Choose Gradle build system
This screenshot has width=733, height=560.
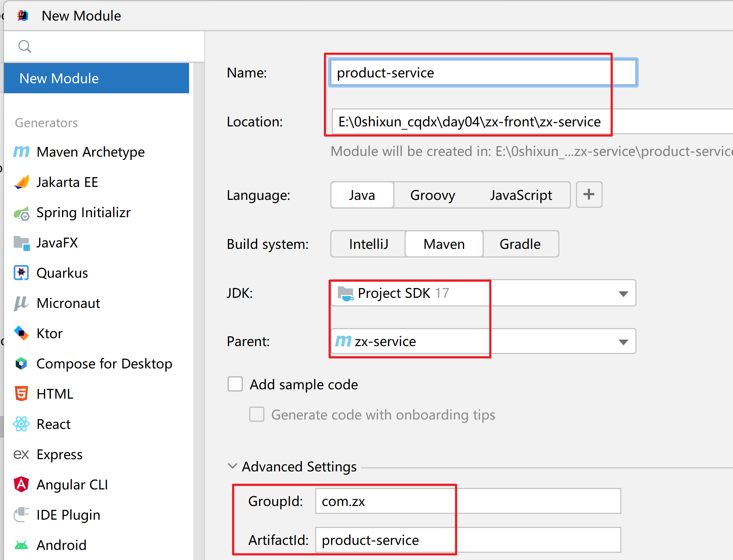click(x=520, y=244)
